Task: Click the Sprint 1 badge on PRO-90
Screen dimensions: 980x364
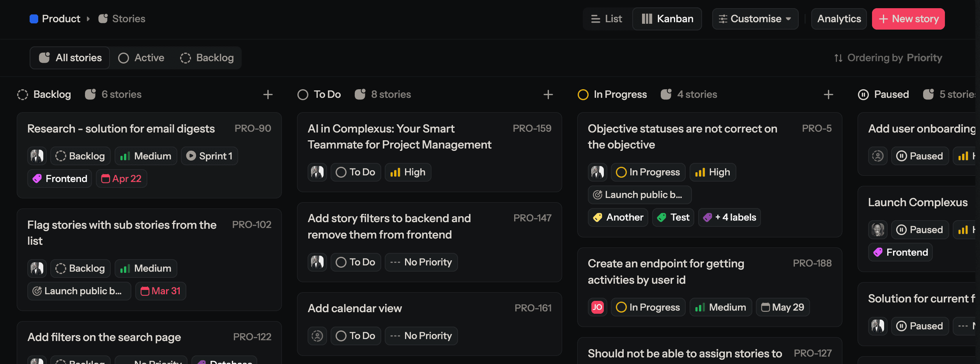Action: (x=209, y=156)
